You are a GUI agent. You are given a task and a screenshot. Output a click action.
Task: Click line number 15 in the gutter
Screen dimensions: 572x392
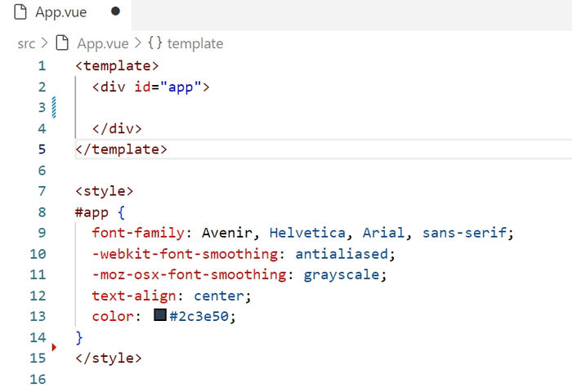tap(38, 358)
